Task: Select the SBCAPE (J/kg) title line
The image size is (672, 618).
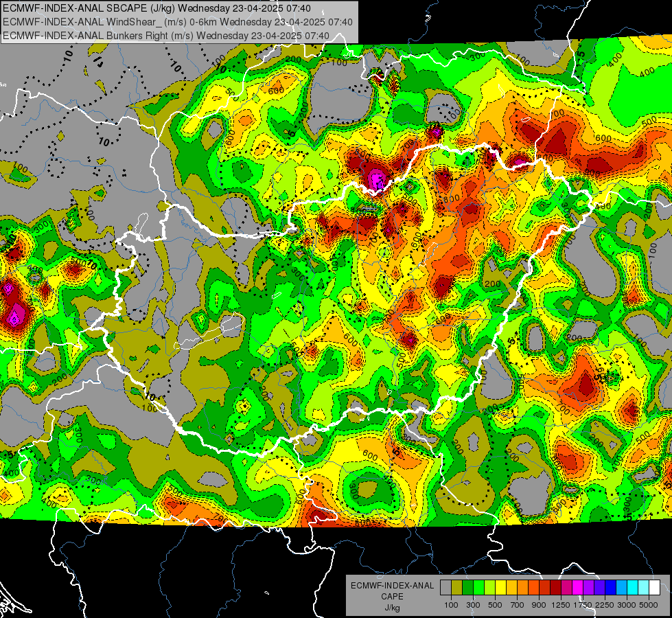Action: click(x=157, y=8)
